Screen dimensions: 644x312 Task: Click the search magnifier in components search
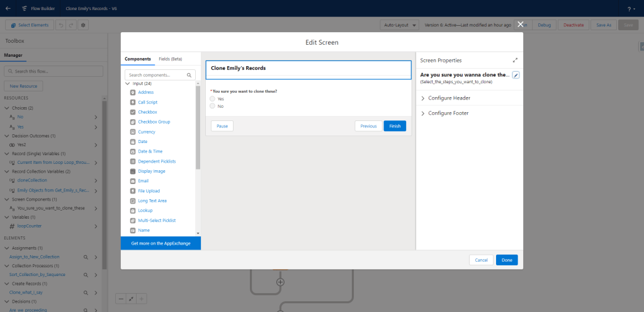tap(191, 75)
